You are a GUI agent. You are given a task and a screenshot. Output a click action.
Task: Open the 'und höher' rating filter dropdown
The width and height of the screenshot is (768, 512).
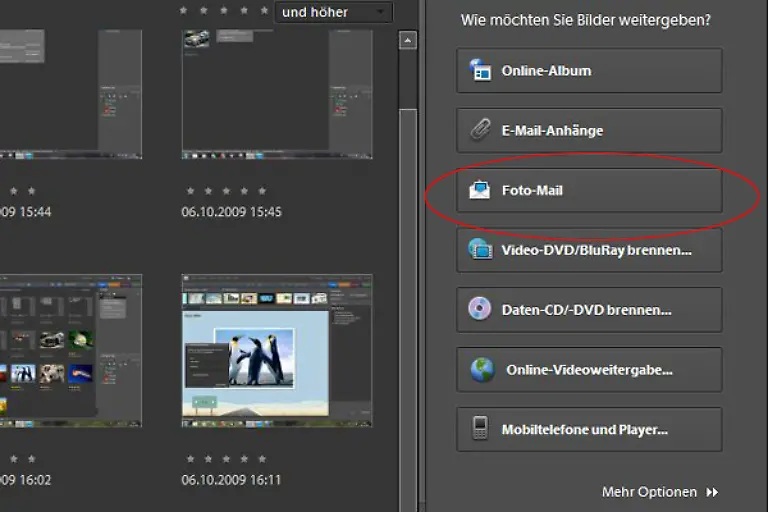332,12
